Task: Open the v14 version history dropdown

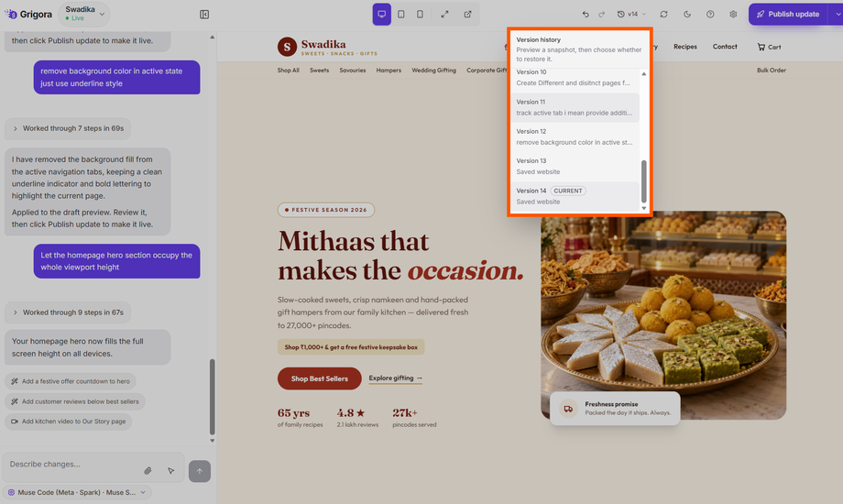Action: coord(631,15)
